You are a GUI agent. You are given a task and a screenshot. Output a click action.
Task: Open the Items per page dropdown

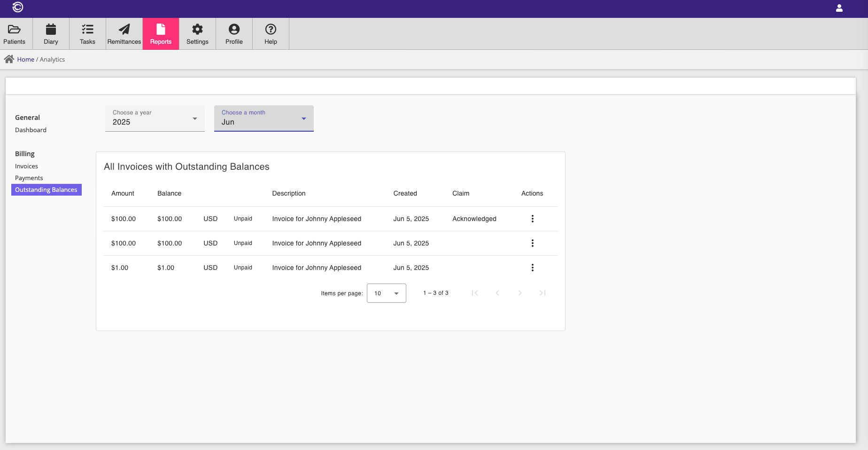386,293
